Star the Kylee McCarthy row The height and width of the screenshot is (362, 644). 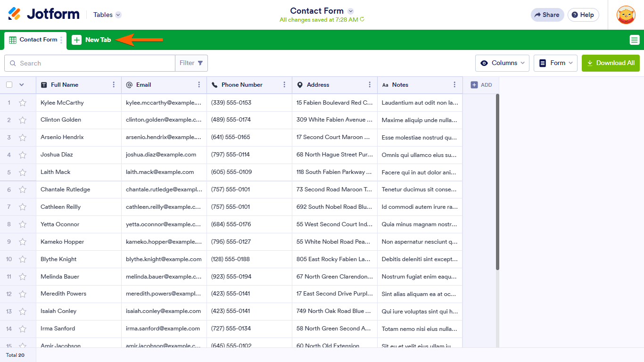pyautogui.click(x=23, y=103)
